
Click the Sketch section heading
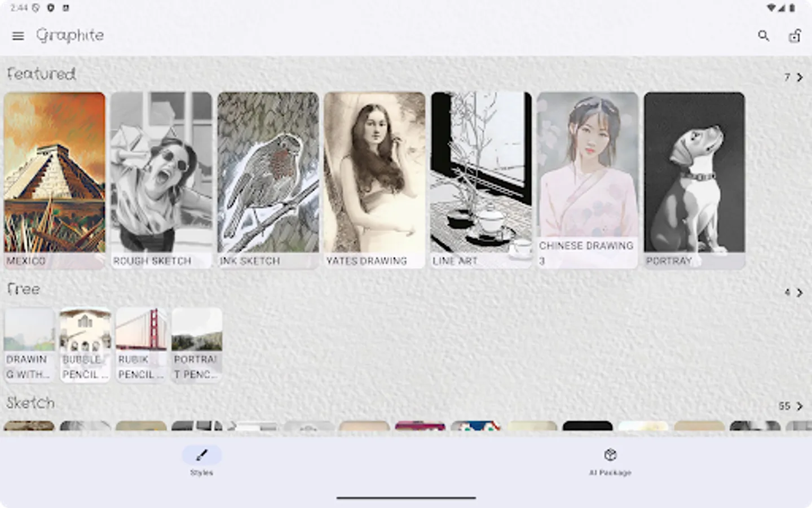pyautogui.click(x=30, y=403)
